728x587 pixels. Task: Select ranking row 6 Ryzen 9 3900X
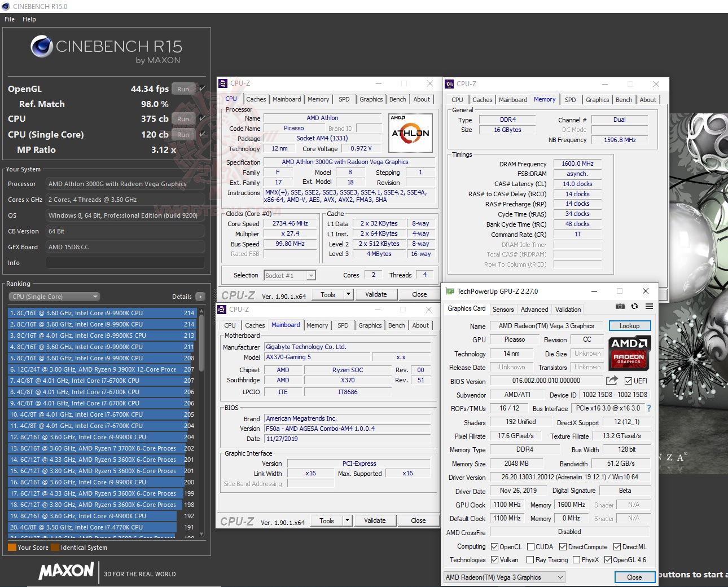pos(102,369)
